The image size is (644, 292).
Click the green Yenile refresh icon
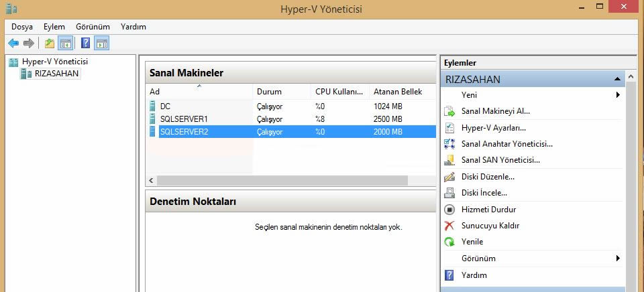[x=449, y=242]
